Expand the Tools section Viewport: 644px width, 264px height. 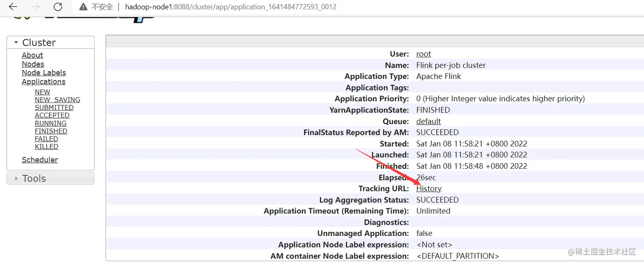(x=51, y=179)
